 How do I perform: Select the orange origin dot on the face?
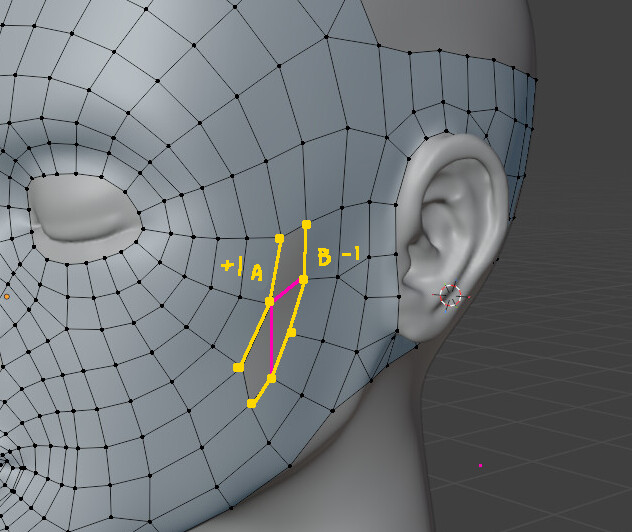click(7, 297)
